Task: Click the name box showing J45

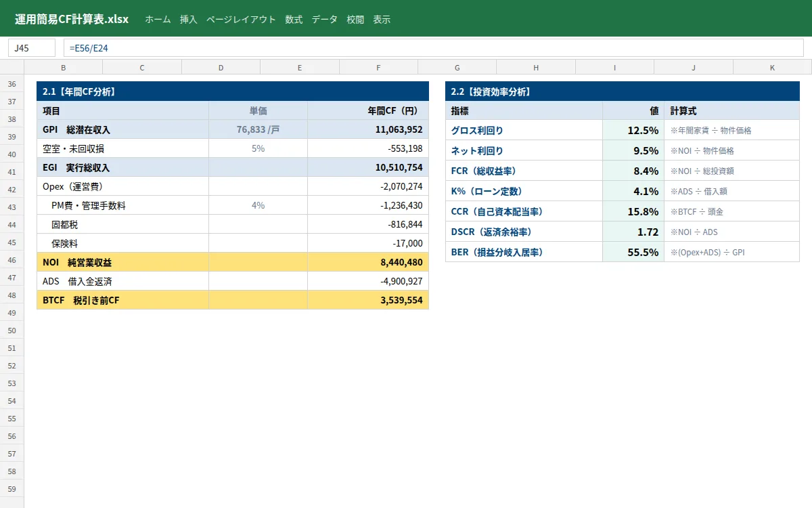Action: 32,48
